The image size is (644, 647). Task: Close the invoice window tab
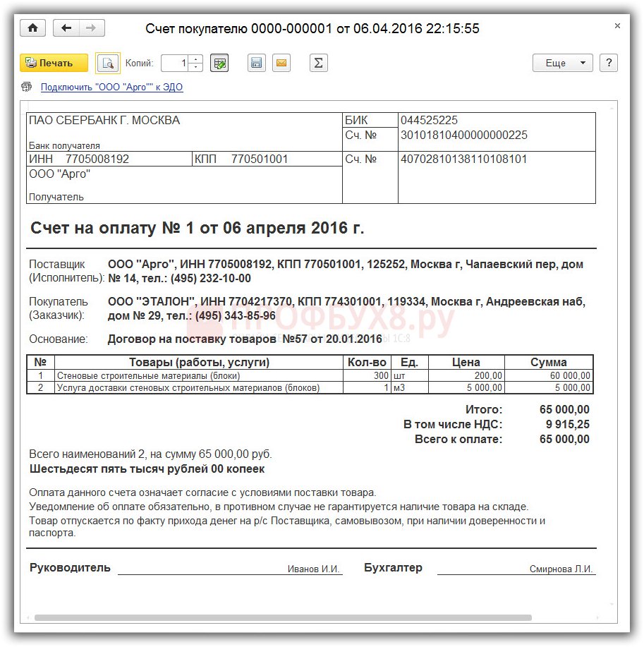(x=617, y=26)
